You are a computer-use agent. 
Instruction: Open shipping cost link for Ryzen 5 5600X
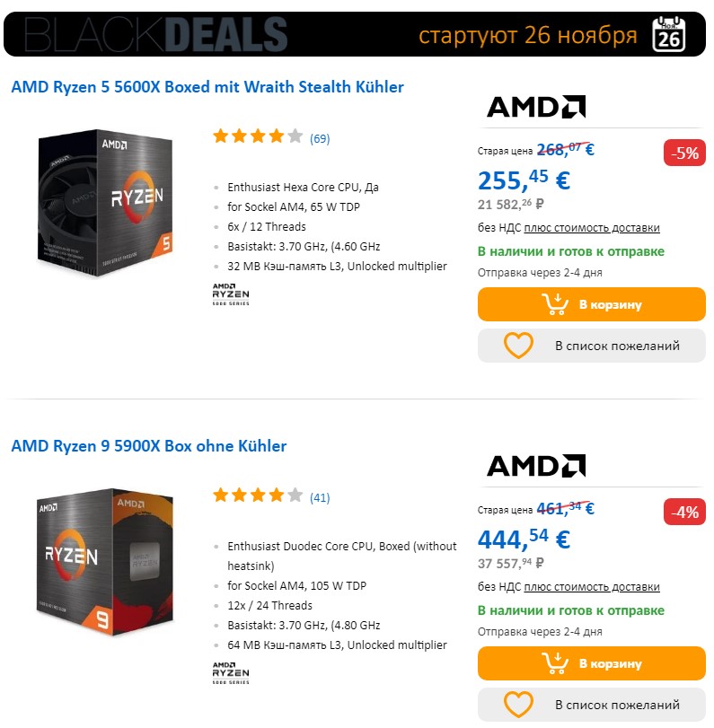click(592, 228)
